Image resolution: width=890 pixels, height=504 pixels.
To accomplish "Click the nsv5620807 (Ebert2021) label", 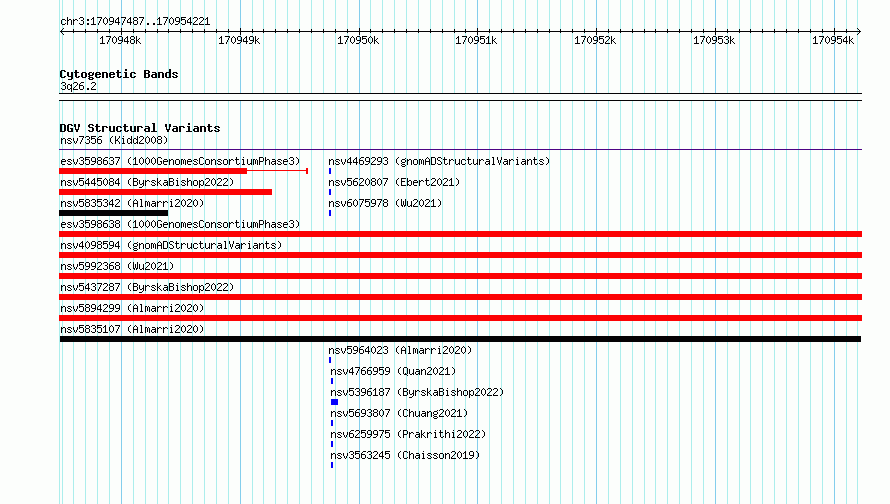I will click(x=394, y=182).
